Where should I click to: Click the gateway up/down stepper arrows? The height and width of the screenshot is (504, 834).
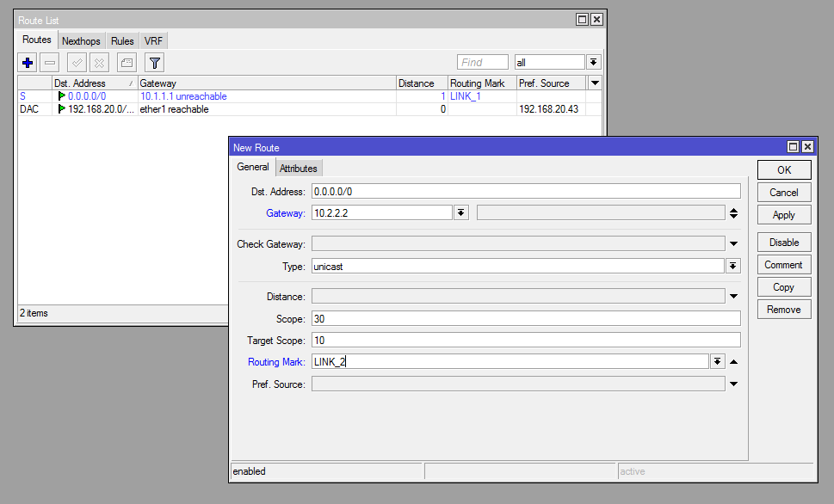point(733,213)
